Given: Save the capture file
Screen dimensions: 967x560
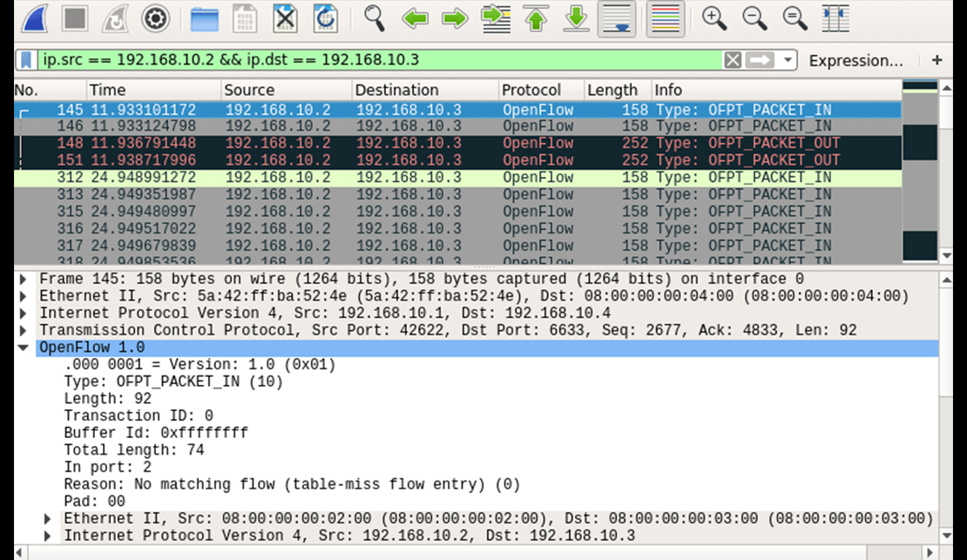Looking at the screenshot, I should coord(245,18).
